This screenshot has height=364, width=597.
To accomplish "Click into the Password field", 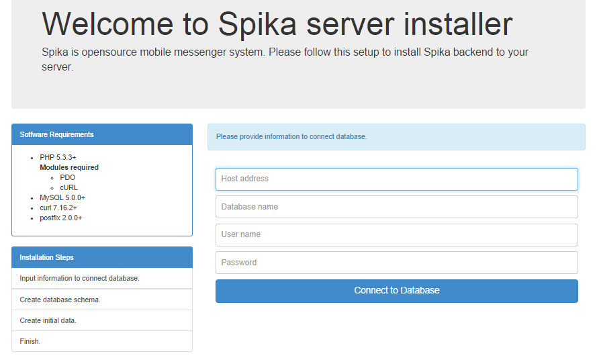I will pyautogui.click(x=397, y=263).
